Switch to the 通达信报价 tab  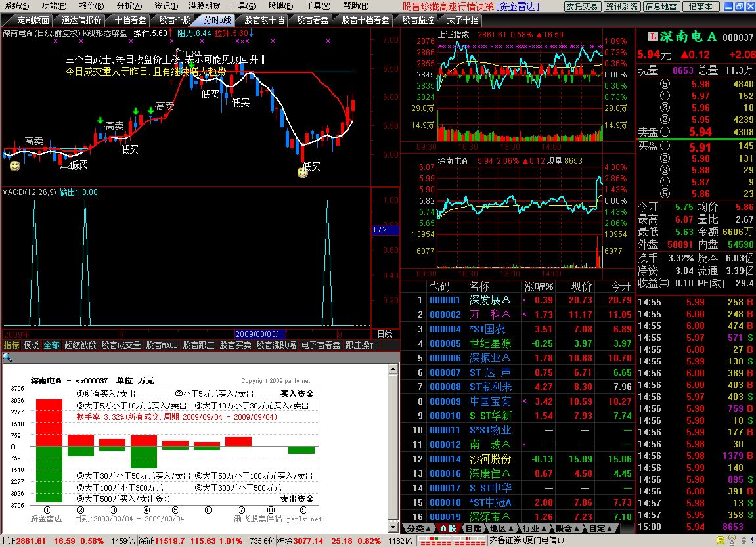(81, 20)
